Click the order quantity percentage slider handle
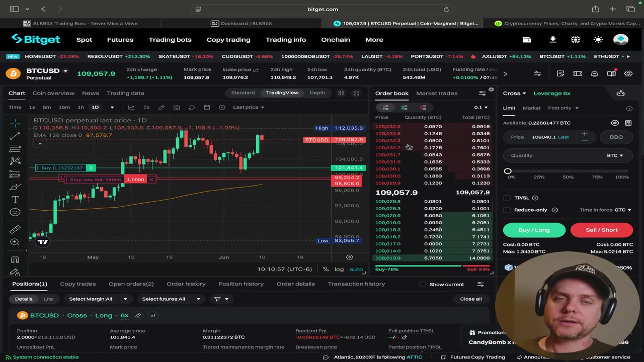 pos(508,171)
